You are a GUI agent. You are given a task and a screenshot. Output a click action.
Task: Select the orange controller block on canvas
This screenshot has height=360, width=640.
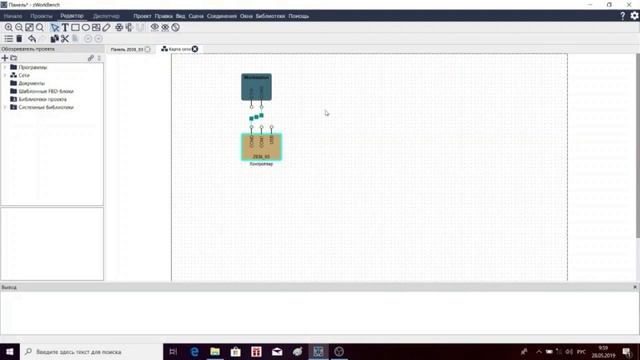pyautogui.click(x=261, y=147)
